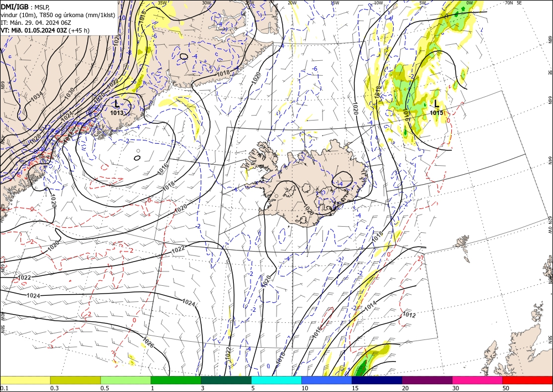This screenshot has width=553, height=392.
Task: Click the '70N 5E' corner label
Action: 513,3
